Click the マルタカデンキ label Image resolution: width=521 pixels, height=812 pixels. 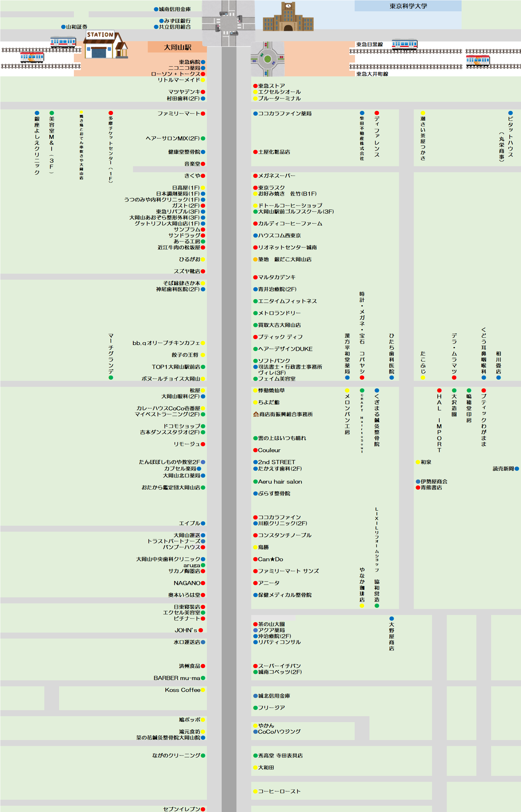(277, 277)
